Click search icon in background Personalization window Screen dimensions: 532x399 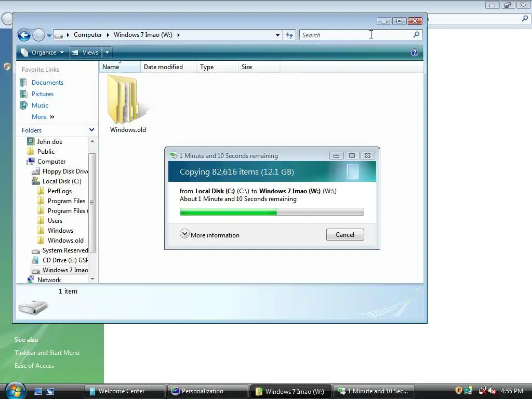click(525, 19)
